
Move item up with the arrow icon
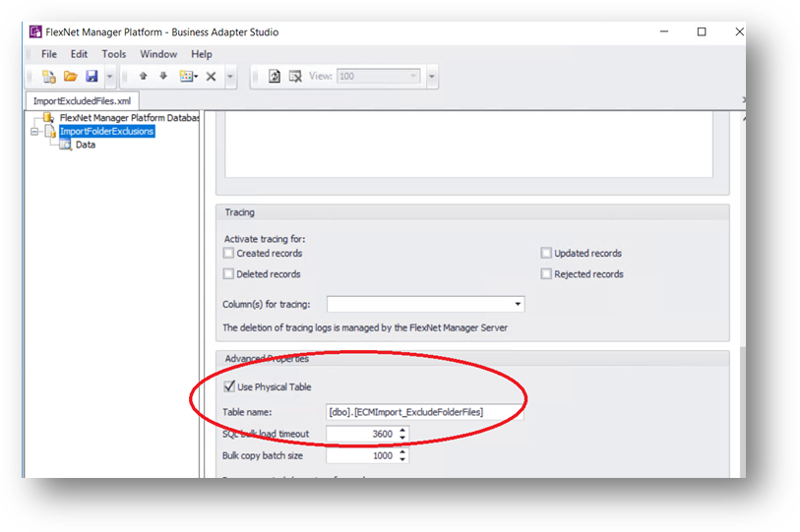tap(144, 76)
